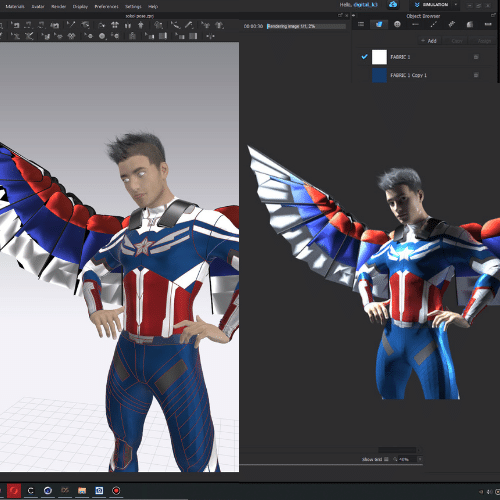This screenshot has height=500, width=500.
Task: Click the Add fabric button
Action: click(429, 41)
